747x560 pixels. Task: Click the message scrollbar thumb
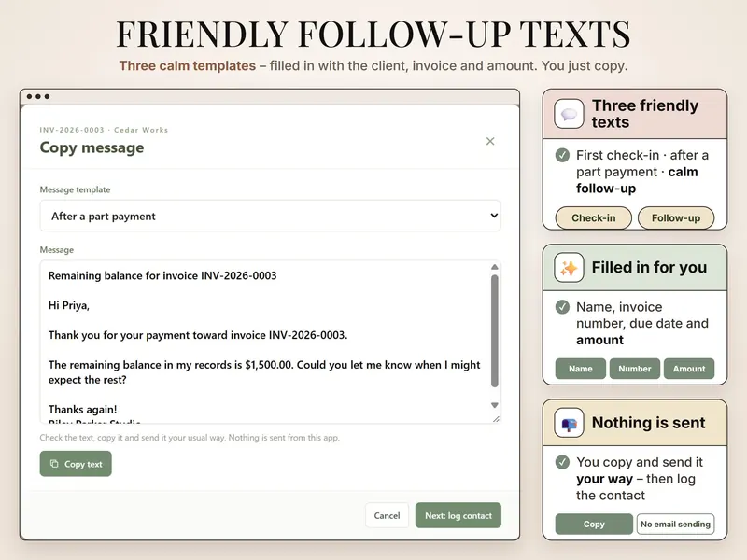[495, 331]
